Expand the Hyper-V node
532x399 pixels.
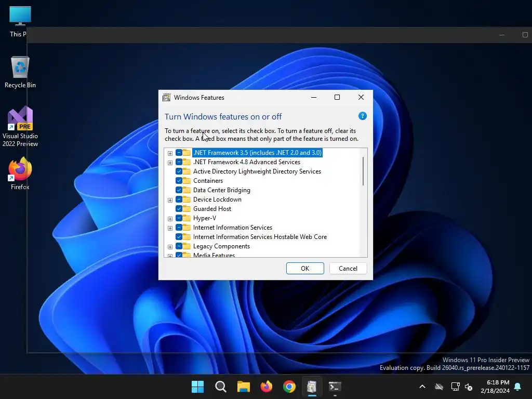pyautogui.click(x=170, y=219)
